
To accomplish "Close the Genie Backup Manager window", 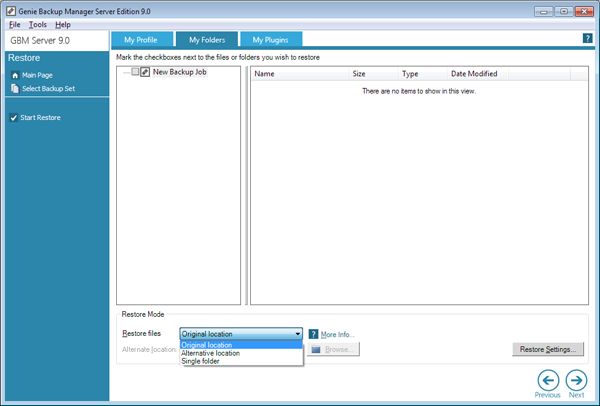I will (584, 11).
